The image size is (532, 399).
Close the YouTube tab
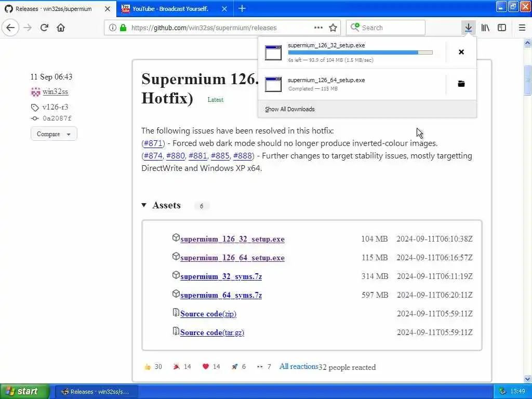click(224, 9)
